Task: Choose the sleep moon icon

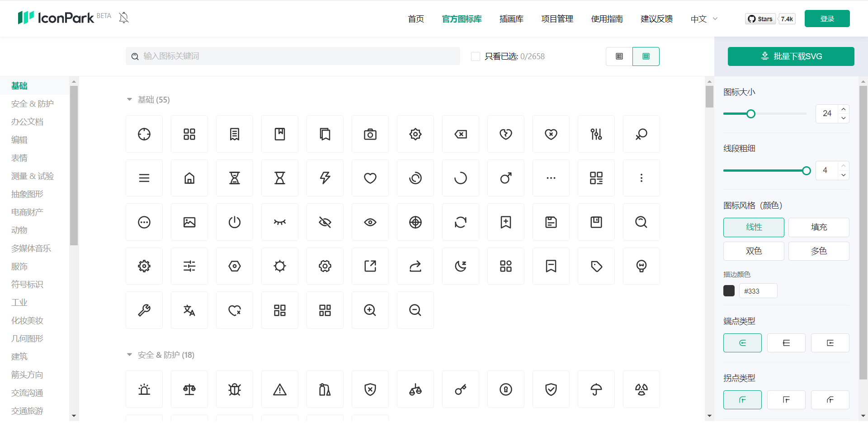Action: tap(461, 266)
